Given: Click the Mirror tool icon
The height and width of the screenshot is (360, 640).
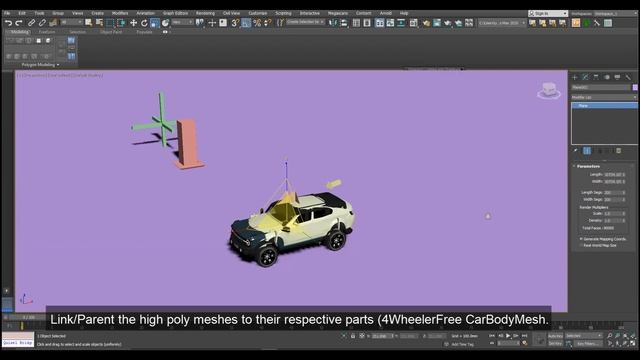Looking at the screenshot, I should [x=333, y=23].
